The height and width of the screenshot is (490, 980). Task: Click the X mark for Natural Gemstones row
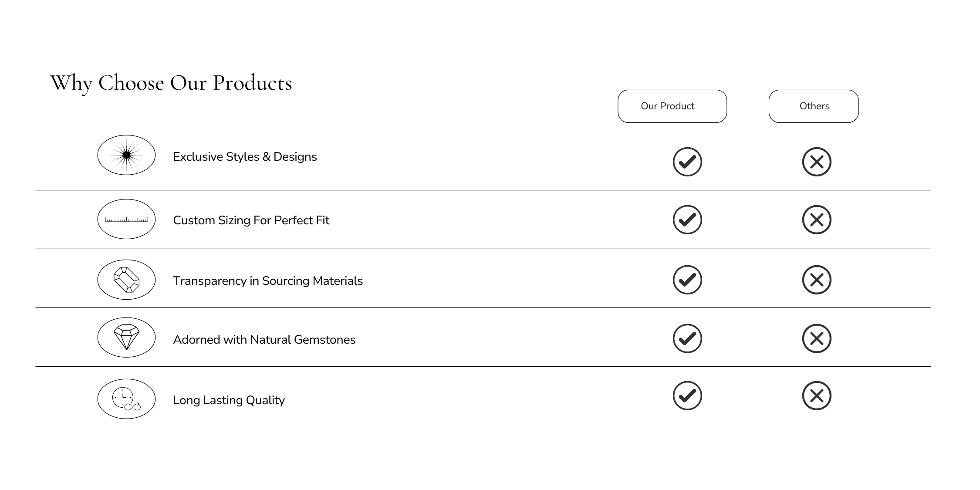pos(817,338)
